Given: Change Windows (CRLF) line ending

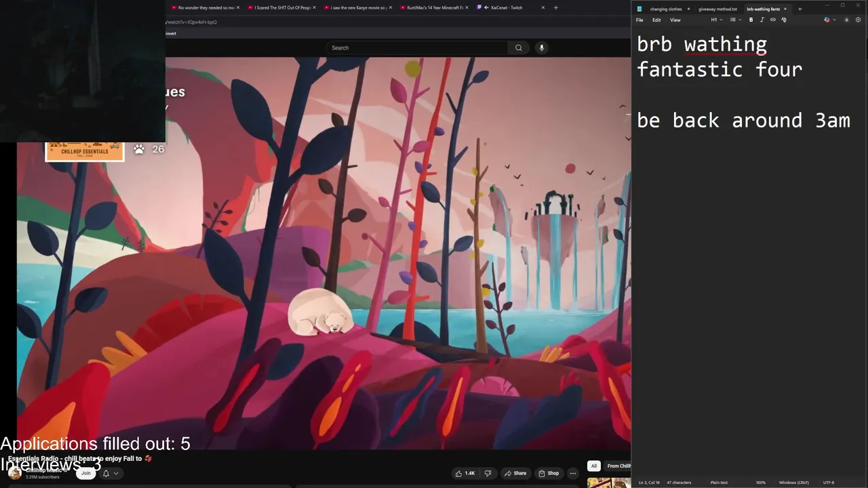Looking at the screenshot, I should coord(794,483).
